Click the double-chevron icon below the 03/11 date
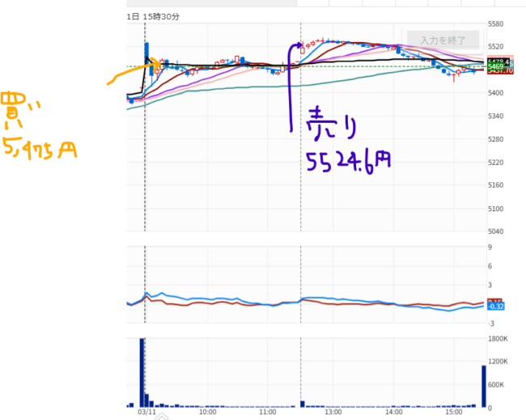The image size is (526, 420). pyautogui.click(x=159, y=418)
